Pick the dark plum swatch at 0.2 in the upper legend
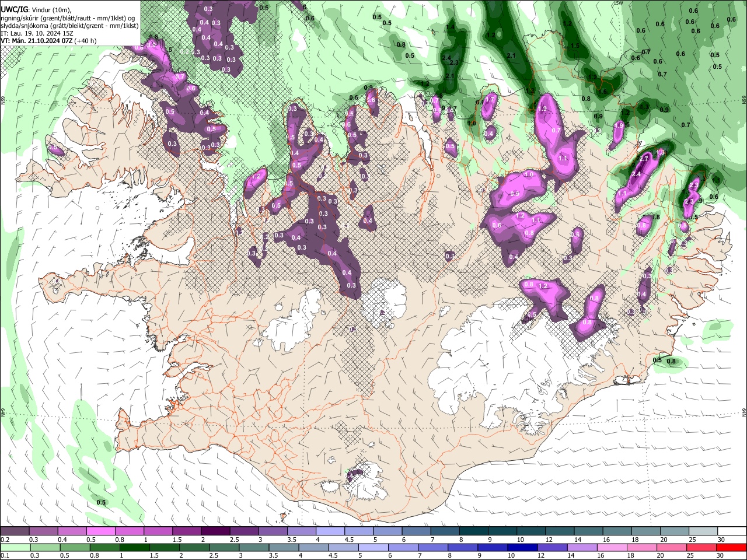 (x=15, y=531)
